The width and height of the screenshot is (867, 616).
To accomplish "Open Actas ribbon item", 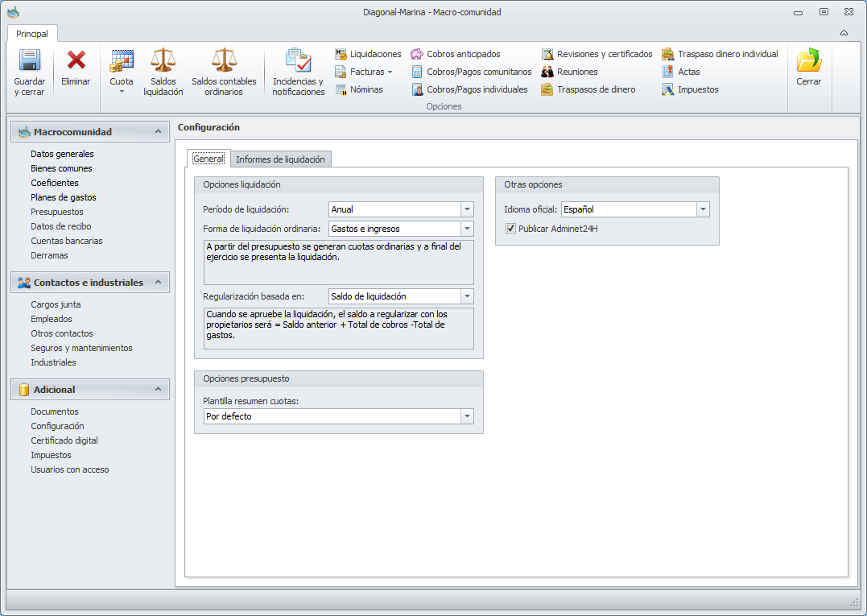I will point(681,72).
